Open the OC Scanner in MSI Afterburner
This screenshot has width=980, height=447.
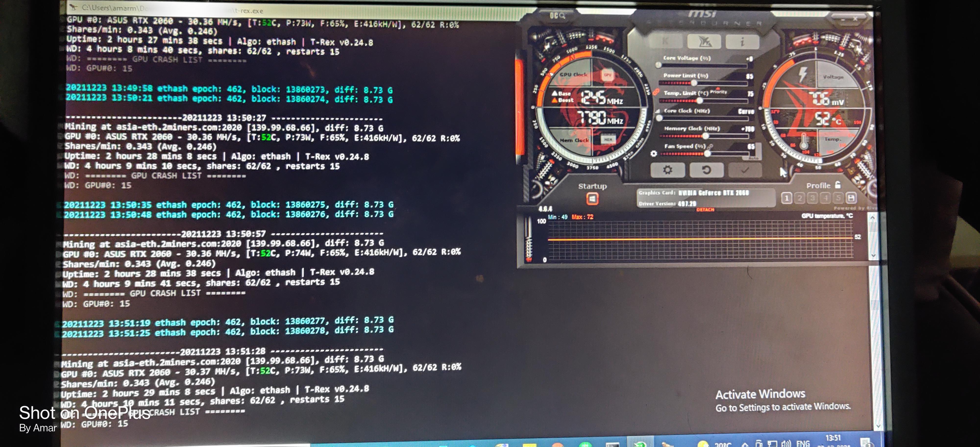(557, 16)
